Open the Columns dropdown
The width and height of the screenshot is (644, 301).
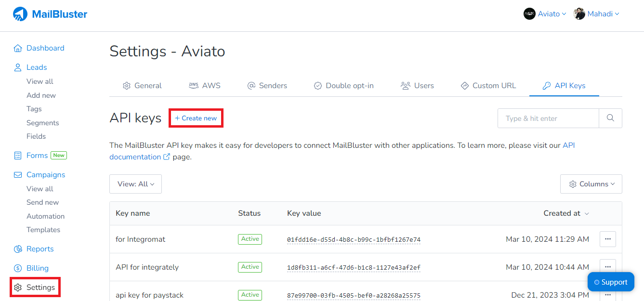591,184
